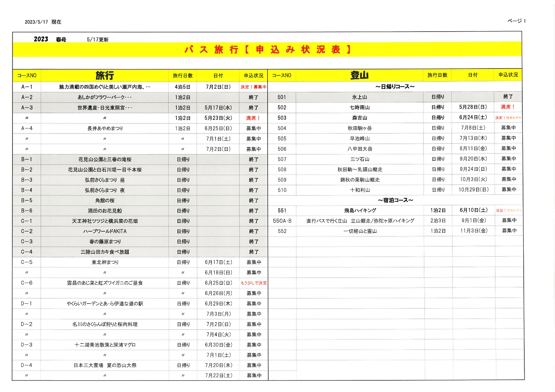This screenshot has width=555, height=392.
Task: Click 角館の桜 tour name
Action: pos(105,200)
